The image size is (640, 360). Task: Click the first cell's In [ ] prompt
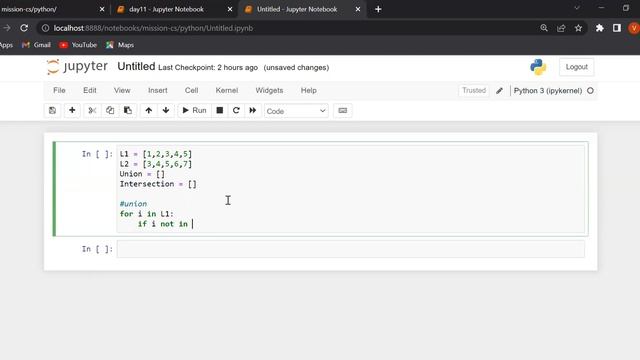(97, 154)
